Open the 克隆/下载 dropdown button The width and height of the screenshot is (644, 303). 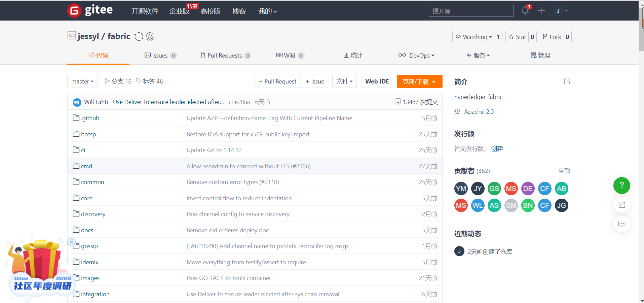coord(420,81)
